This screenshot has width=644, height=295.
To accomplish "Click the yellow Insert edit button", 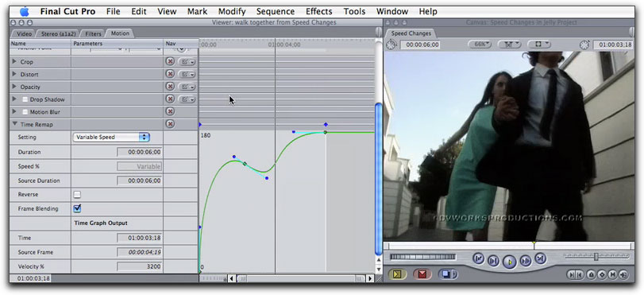I will click(397, 274).
